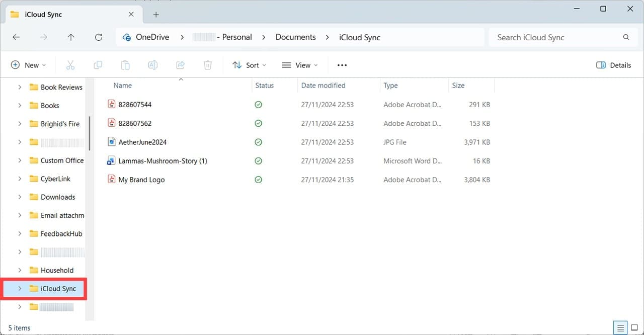Viewport: 644px width, 335px height.
Task: Expand the Household folder tree node
Action: tap(20, 270)
